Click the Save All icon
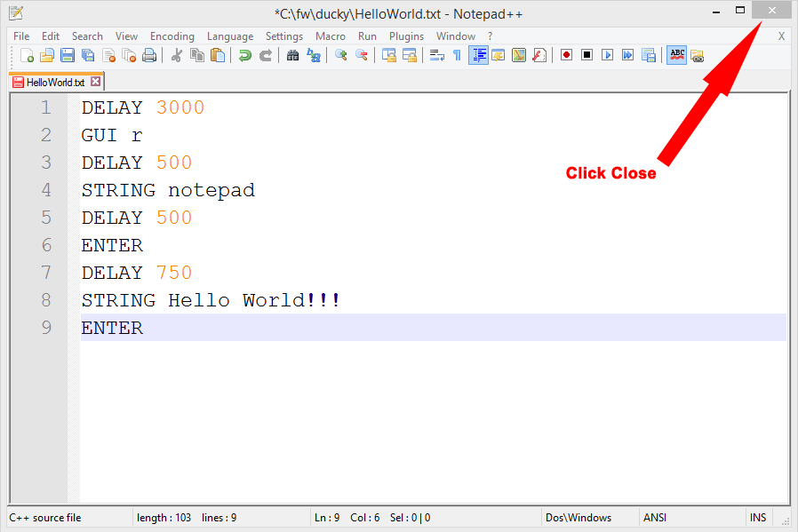 coord(88,55)
